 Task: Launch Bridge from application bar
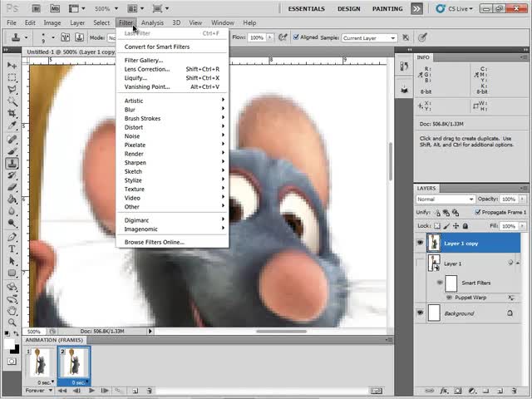[x=37, y=8]
